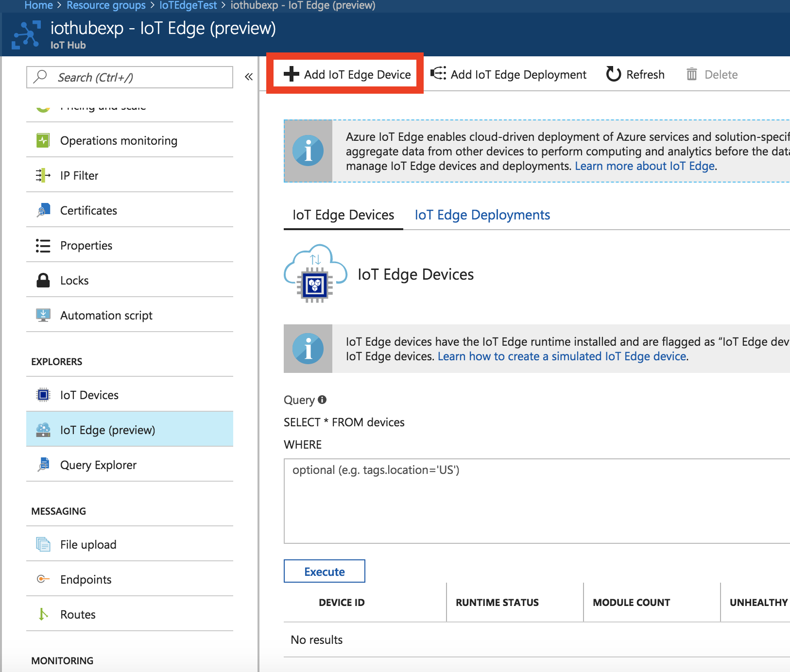Screen dimensions: 790x672
Task: Click the plus icon for Add IoT Edge Device
Action: (x=291, y=74)
